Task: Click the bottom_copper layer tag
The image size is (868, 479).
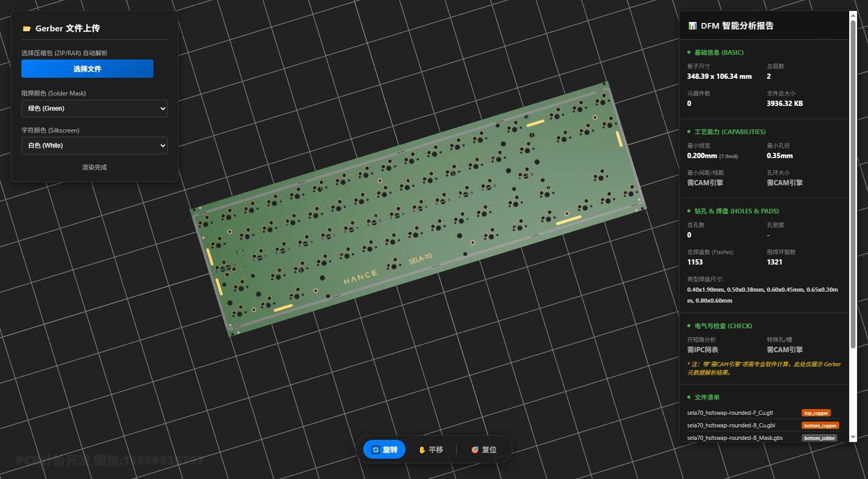Action: coord(820,426)
